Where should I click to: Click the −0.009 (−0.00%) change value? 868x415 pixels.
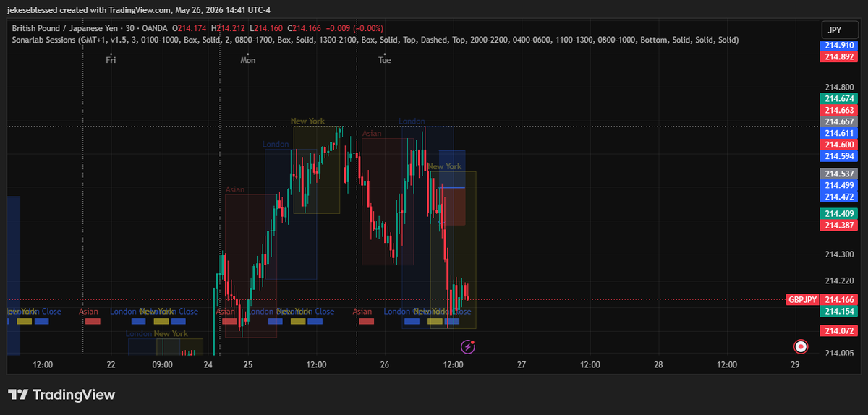[x=354, y=28]
